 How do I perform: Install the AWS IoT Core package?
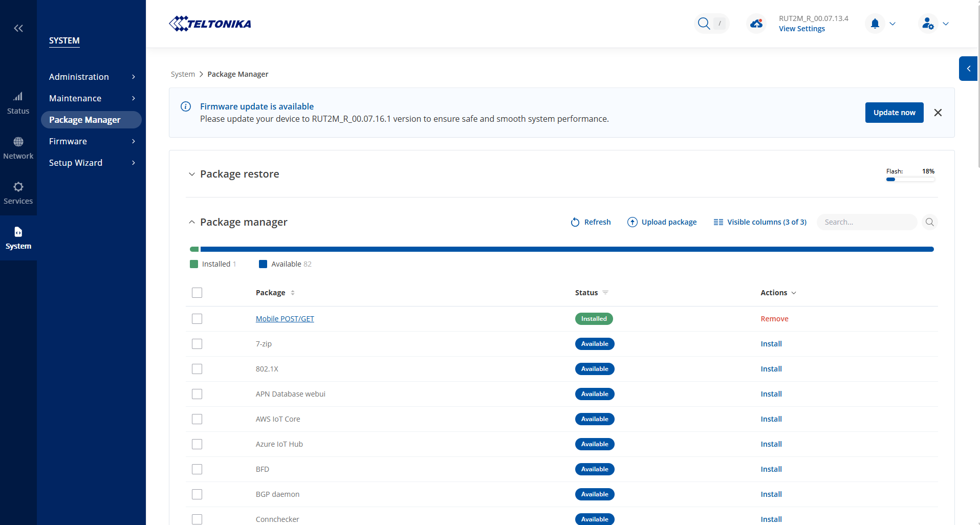pos(771,419)
